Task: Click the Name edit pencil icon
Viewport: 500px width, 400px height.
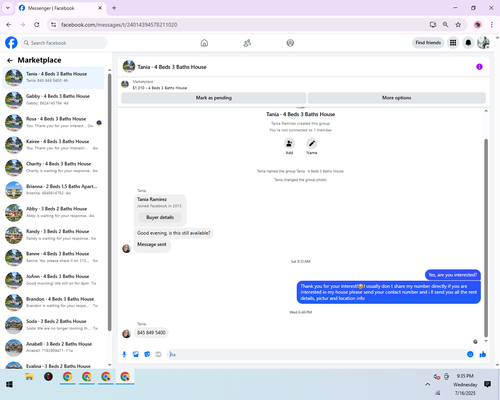Action: coord(312,144)
